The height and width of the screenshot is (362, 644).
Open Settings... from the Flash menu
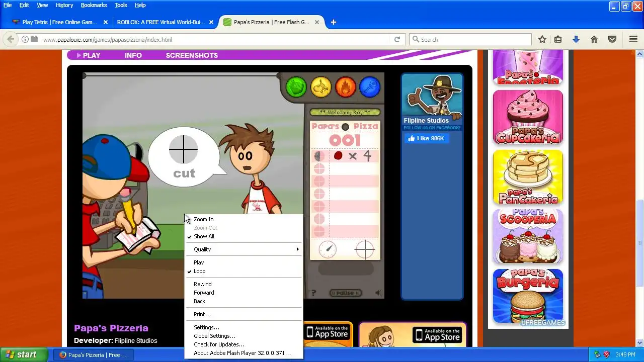click(x=244, y=327)
